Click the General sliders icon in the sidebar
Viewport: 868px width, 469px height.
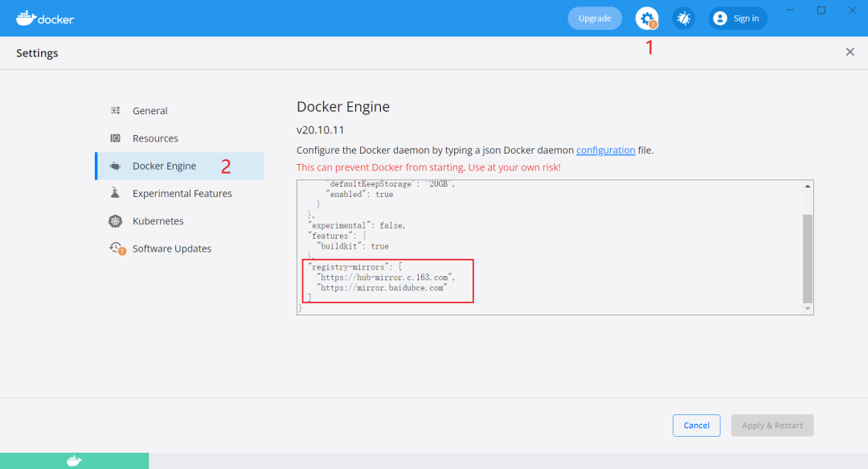click(x=115, y=110)
